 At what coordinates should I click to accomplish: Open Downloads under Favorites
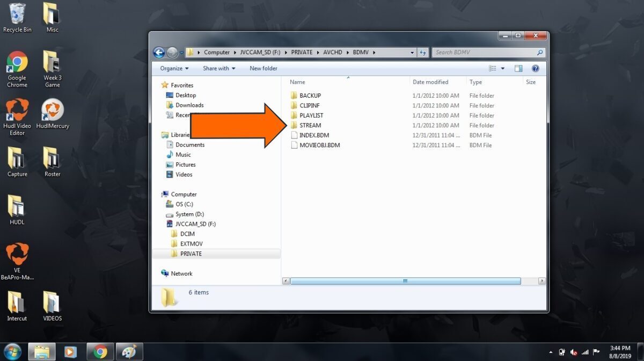[189, 105]
